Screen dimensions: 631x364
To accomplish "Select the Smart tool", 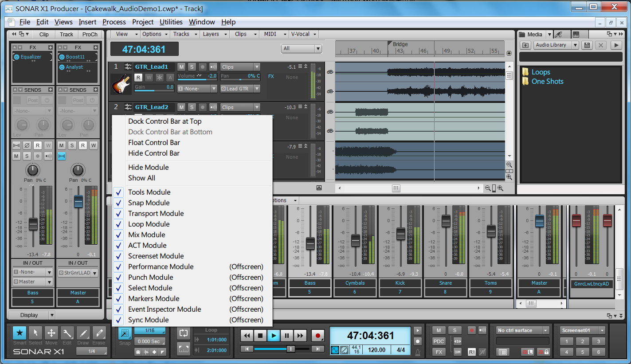I will 20,334.
